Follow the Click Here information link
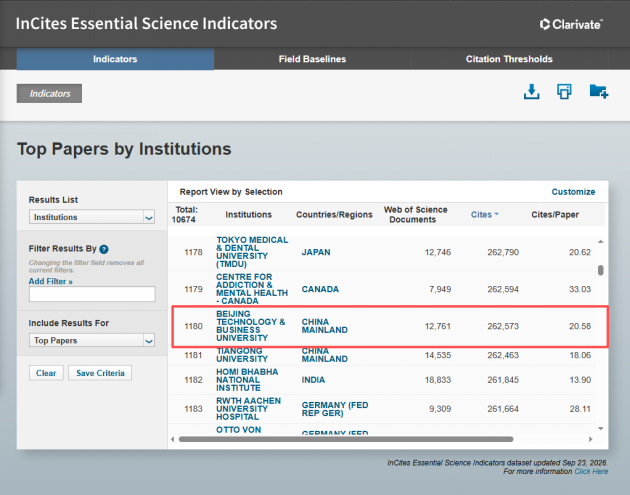Viewport: 630px width, 495px height. click(591, 471)
